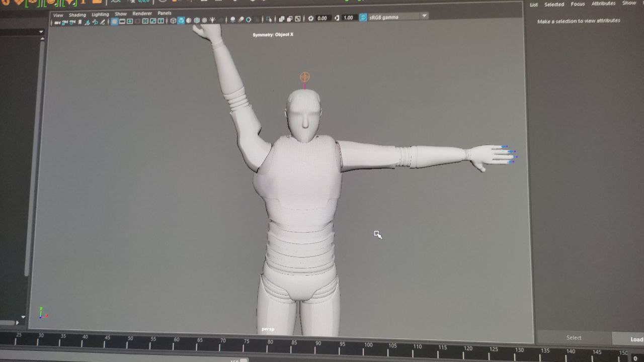Click the Multisample Anti-aliasing icon
Screen dimensions: 644x362
click(249, 20)
